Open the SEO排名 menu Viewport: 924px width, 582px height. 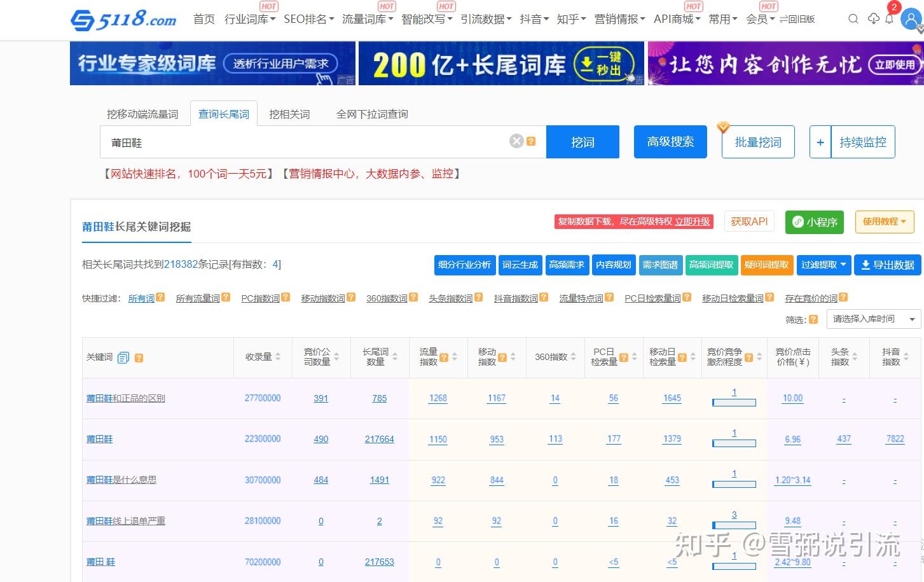click(308, 19)
